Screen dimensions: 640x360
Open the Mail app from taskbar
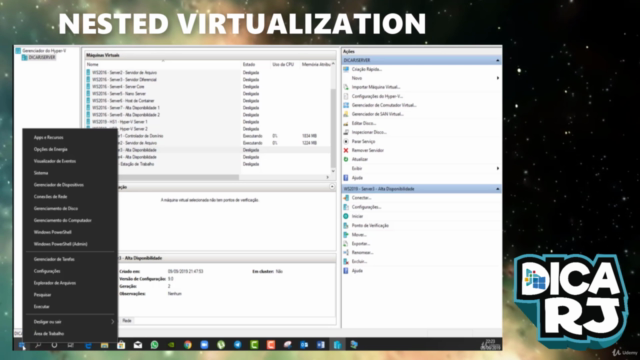pyautogui.click(x=138, y=345)
